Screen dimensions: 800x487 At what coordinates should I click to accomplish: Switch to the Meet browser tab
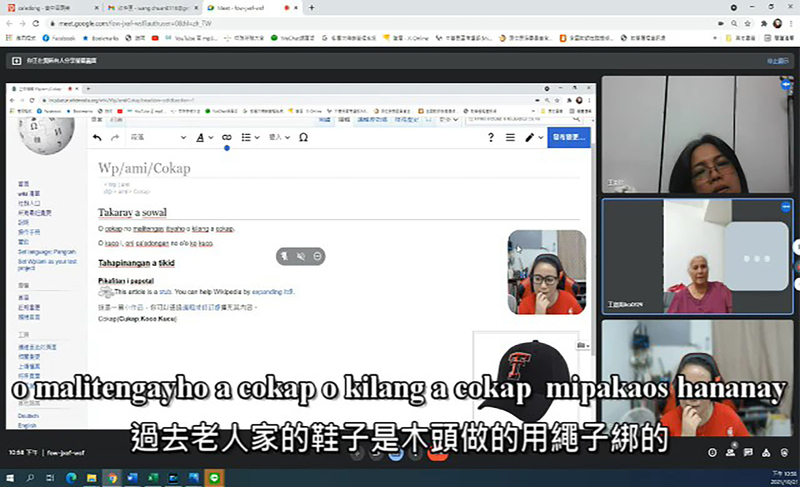tap(252, 8)
